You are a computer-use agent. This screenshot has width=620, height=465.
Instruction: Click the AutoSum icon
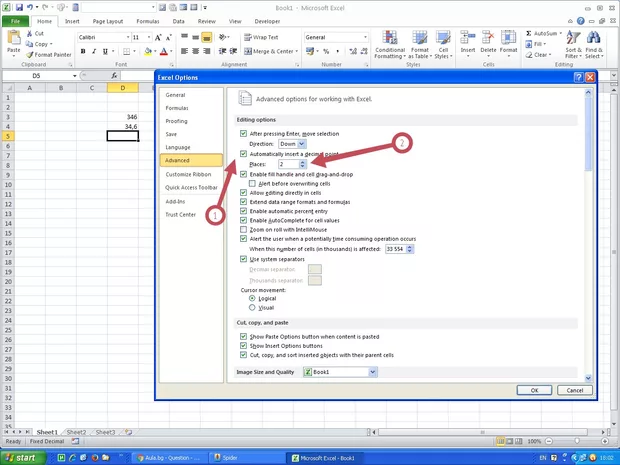coord(541,33)
